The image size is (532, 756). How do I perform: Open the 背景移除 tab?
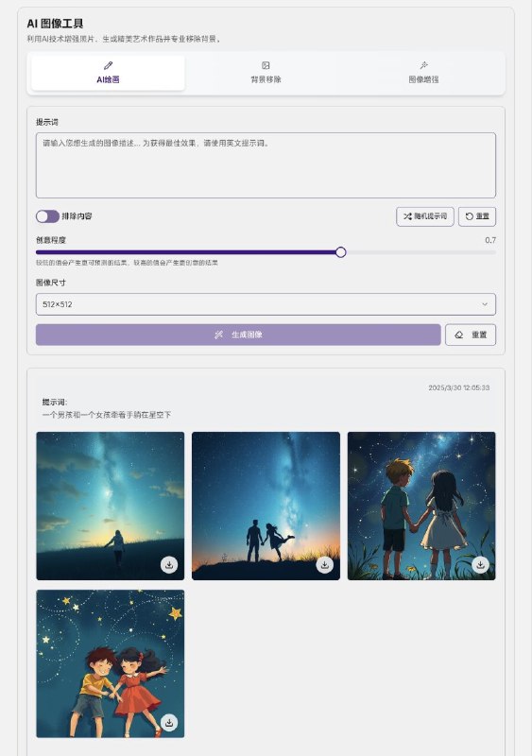tap(266, 73)
